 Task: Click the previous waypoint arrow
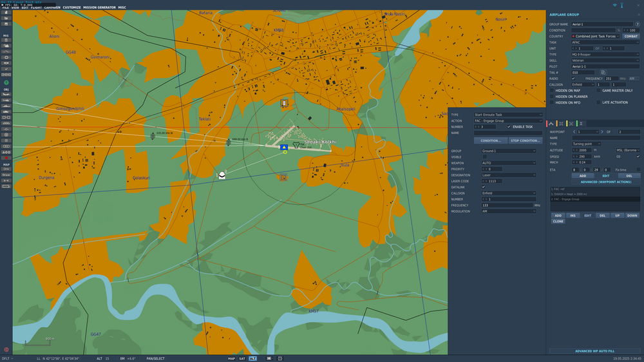click(574, 132)
